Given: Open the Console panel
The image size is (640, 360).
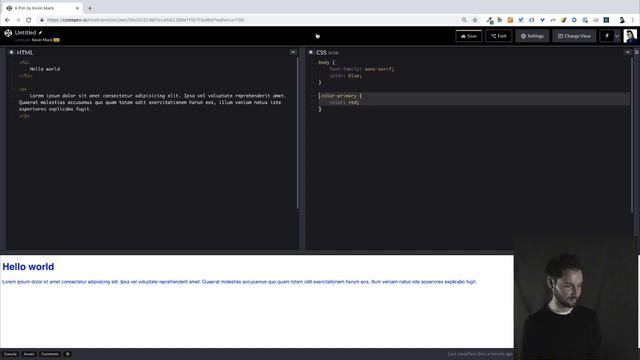Looking at the screenshot, I should coord(10,354).
